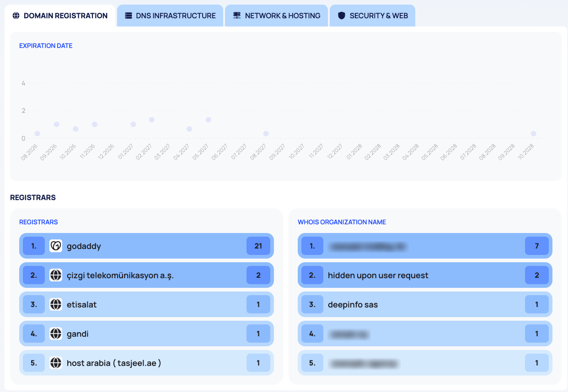Click count badge in deepinfo sas row

537,304
